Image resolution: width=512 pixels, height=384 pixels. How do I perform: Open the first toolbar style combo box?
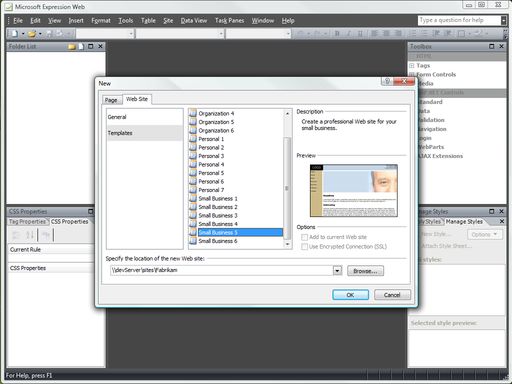click(105, 33)
